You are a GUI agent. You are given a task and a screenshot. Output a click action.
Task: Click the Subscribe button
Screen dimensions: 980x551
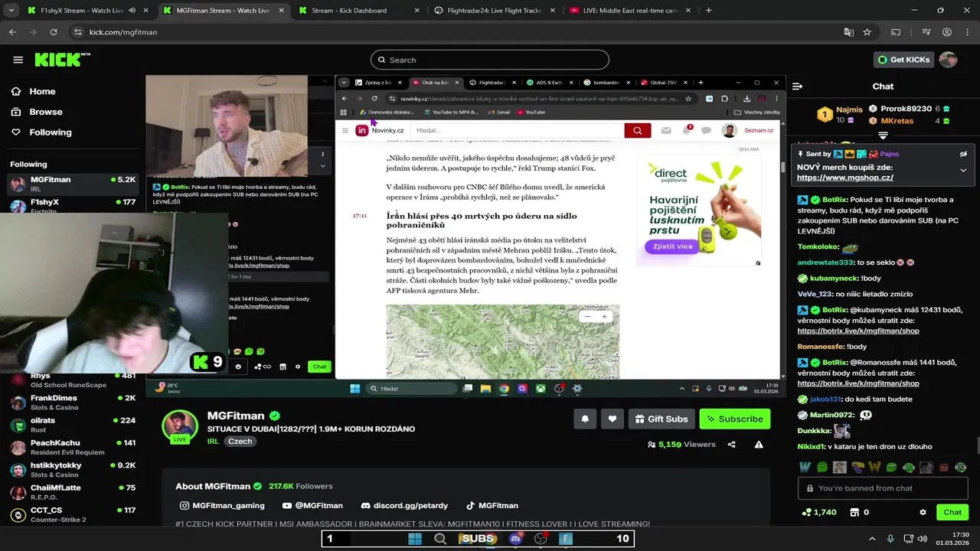click(734, 419)
